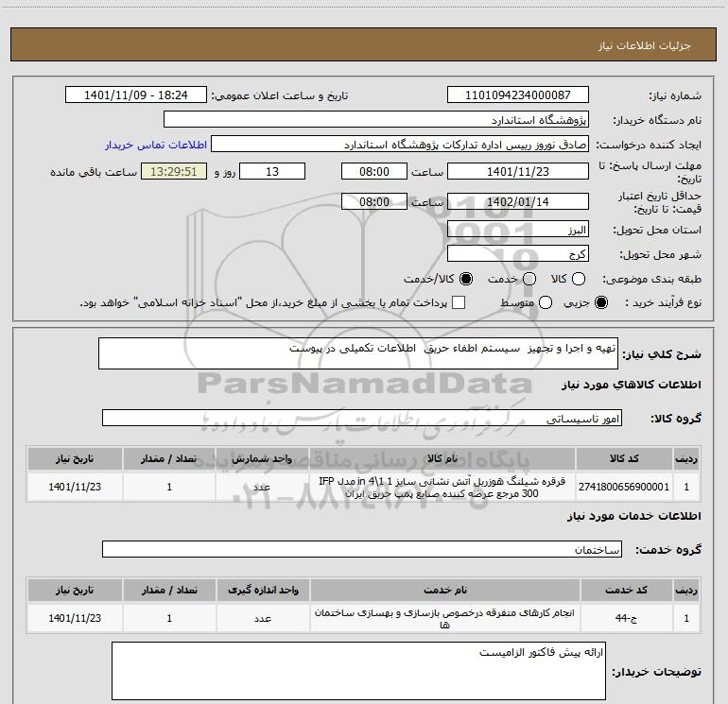Click the delivery city field کرج
The height and width of the screenshot is (704, 728).
click(518, 253)
